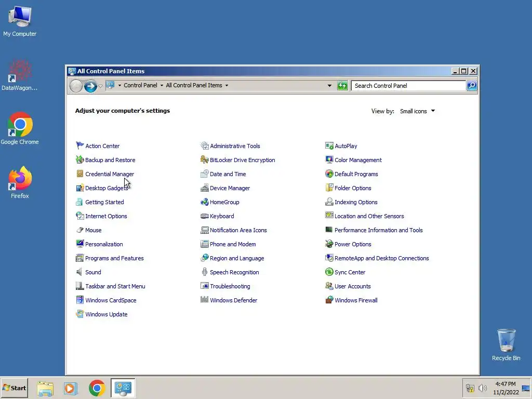Open the User Accounts icon

tap(329, 286)
